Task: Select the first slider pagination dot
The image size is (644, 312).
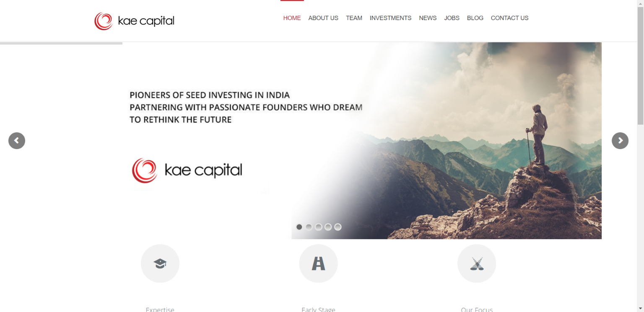Action: [299, 227]
